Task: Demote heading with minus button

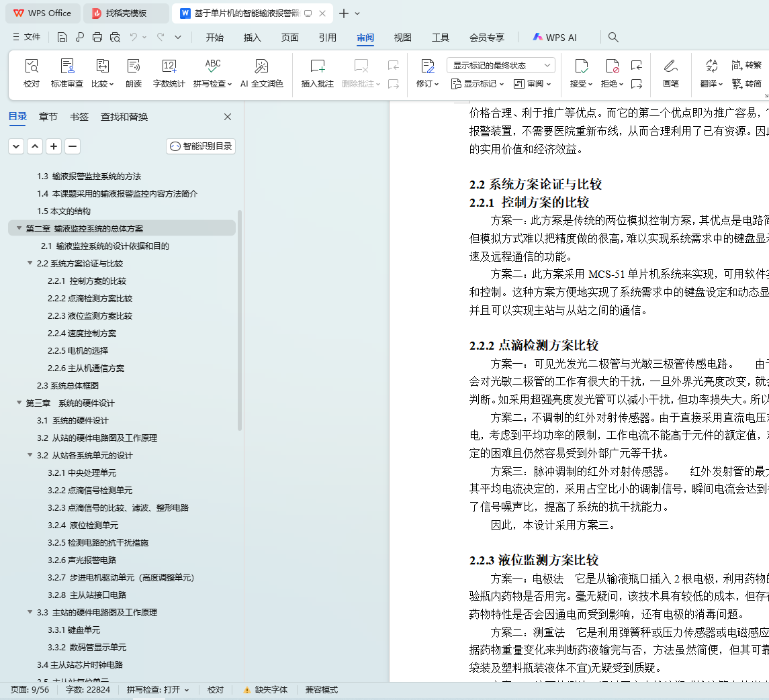Action: pyautogui.click(x=73, y=146)
